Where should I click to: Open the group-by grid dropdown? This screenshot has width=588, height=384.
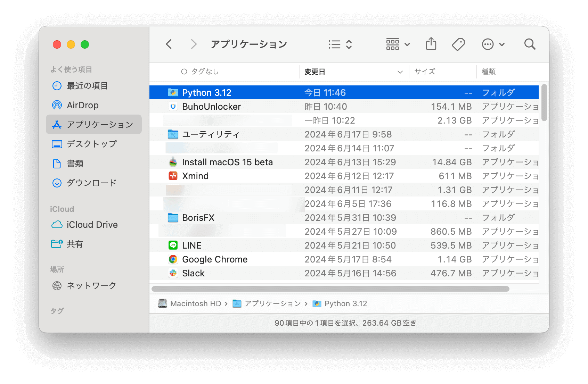[398, 44]
